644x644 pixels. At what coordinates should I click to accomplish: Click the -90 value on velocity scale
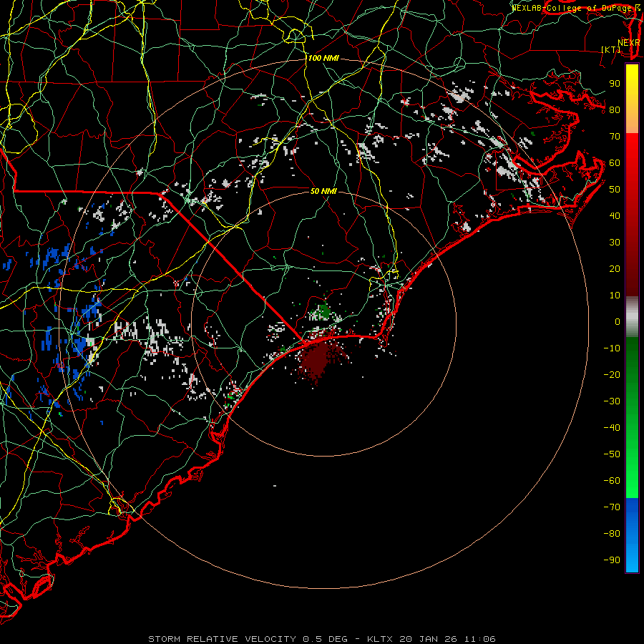pos(612,560)
